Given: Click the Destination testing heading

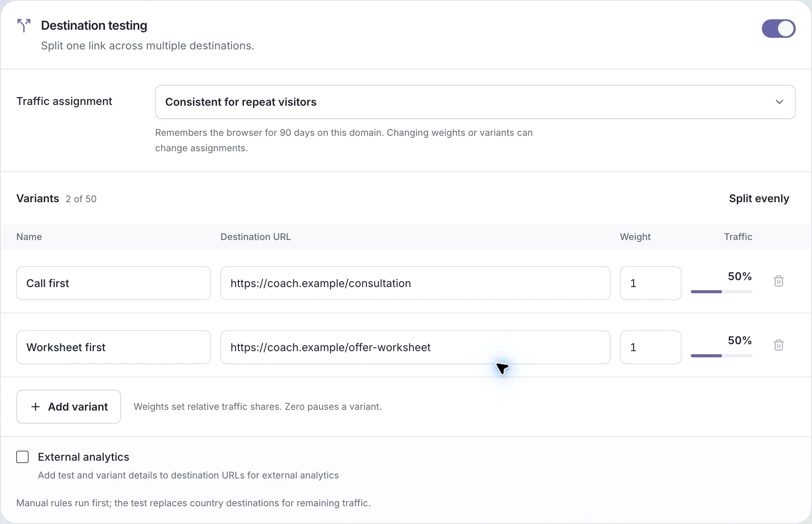Looking at the screenshot, I should 94,25.
